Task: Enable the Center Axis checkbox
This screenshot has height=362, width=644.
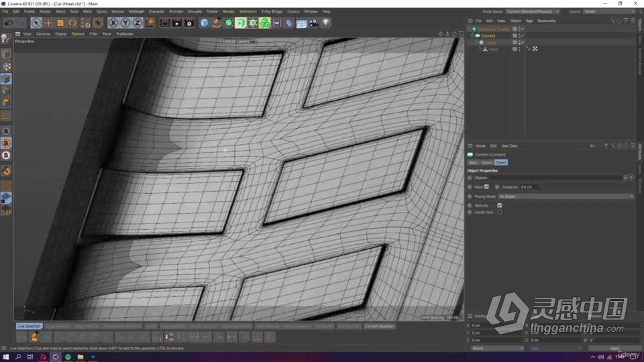Action: 499,213
